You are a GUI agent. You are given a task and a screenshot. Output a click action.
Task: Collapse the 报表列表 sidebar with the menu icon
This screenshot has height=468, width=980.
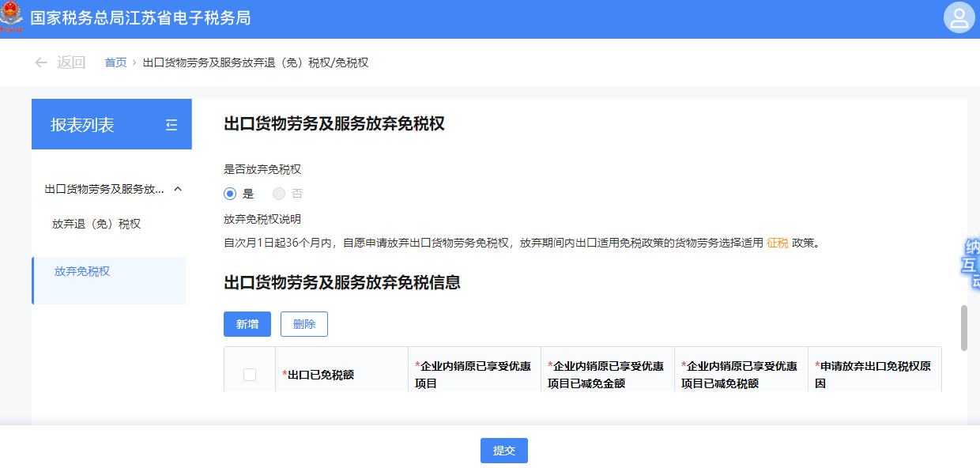(171, 125)
